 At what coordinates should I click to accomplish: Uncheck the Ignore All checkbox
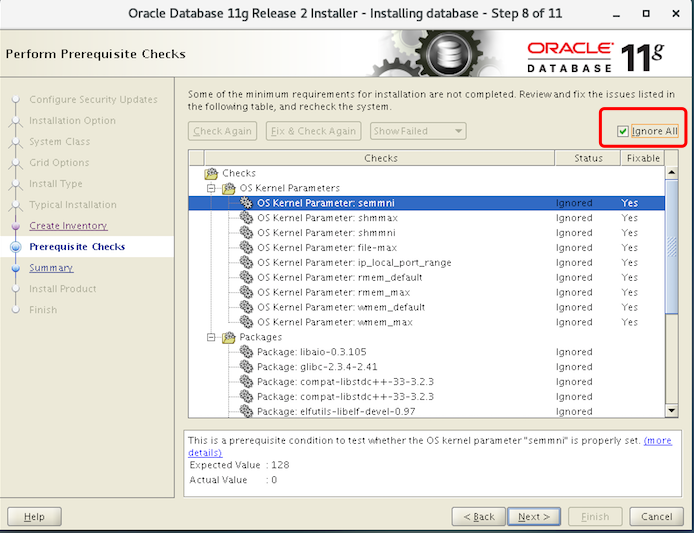click(x=623, y=131)
